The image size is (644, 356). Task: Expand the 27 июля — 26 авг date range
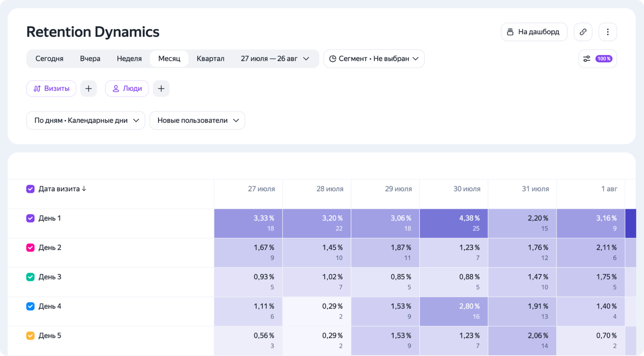pyautogui.click(x=275, y=59)
